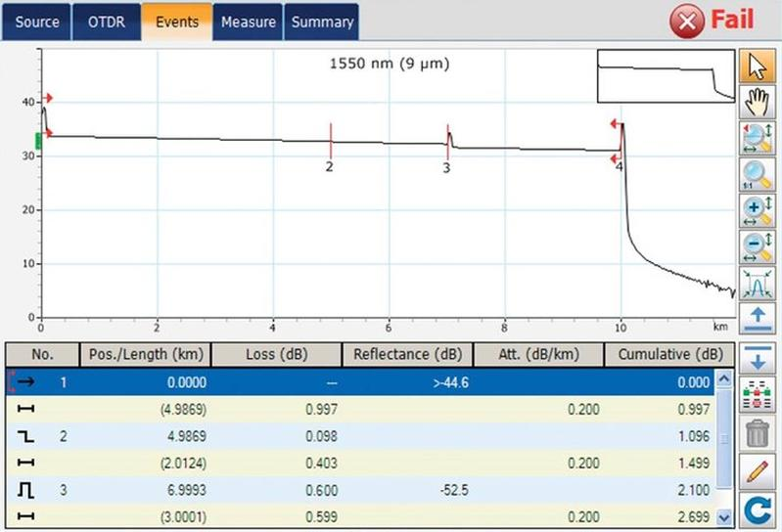The image size is (782, 532).
Task: Click the downward arrow collapse icon
Action: 756,356
